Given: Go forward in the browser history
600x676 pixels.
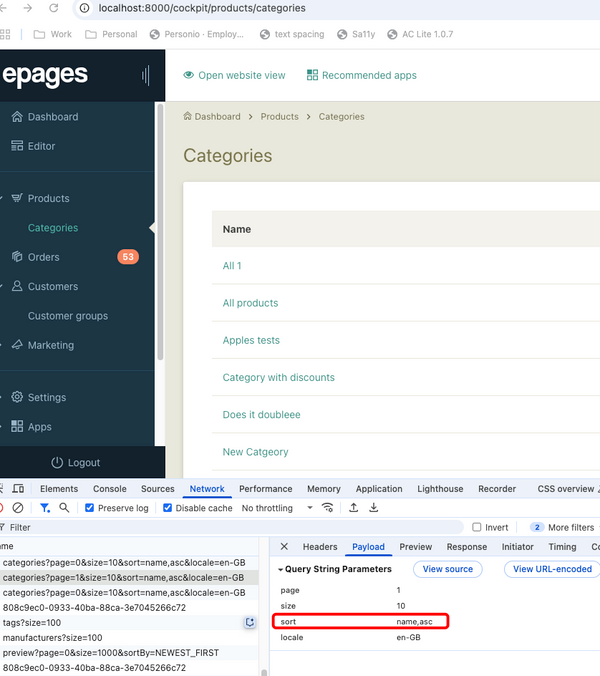Looking at the screenshot, I should pos(28,8).
